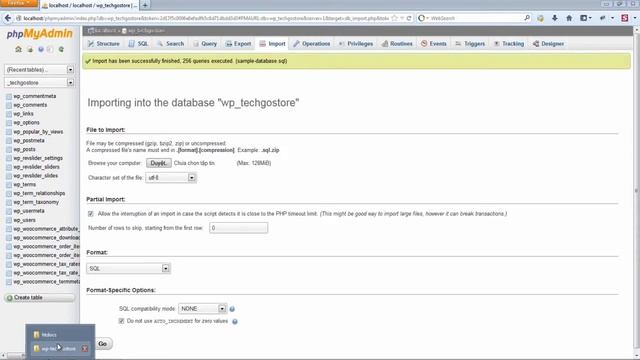640x360 pixels.
Task: Open the wp_postmeta table link
Action: 29,141
